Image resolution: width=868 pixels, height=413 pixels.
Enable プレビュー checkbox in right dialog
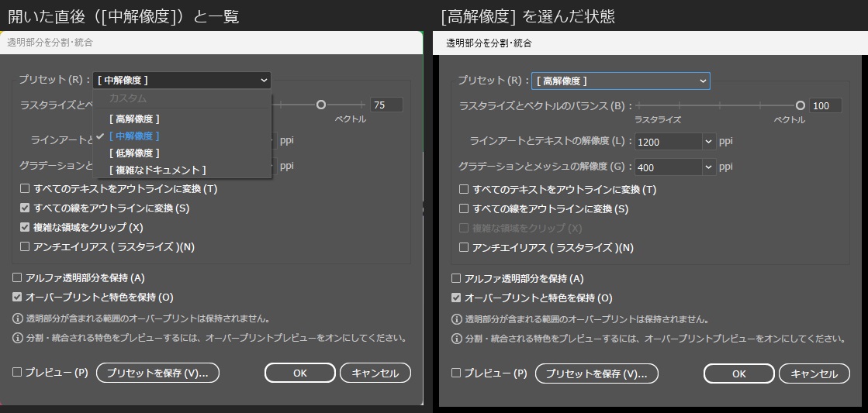(x=456, y=373)
